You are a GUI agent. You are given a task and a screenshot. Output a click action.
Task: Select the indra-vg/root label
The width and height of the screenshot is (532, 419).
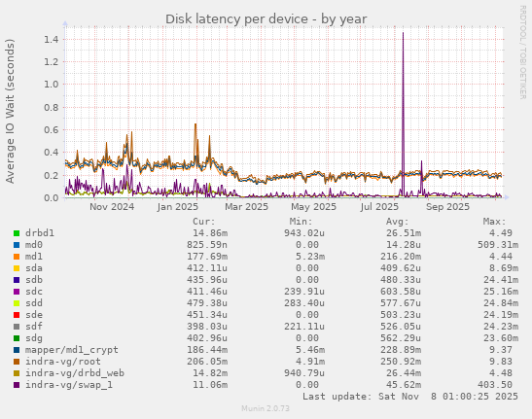coord(63,362)
